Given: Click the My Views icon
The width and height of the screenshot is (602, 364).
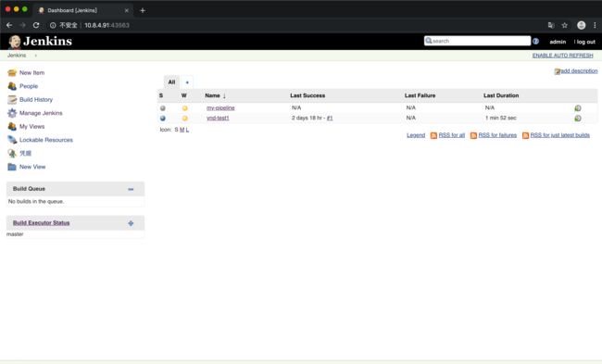Looking at the screenshot, I should (x=12, y=126).
